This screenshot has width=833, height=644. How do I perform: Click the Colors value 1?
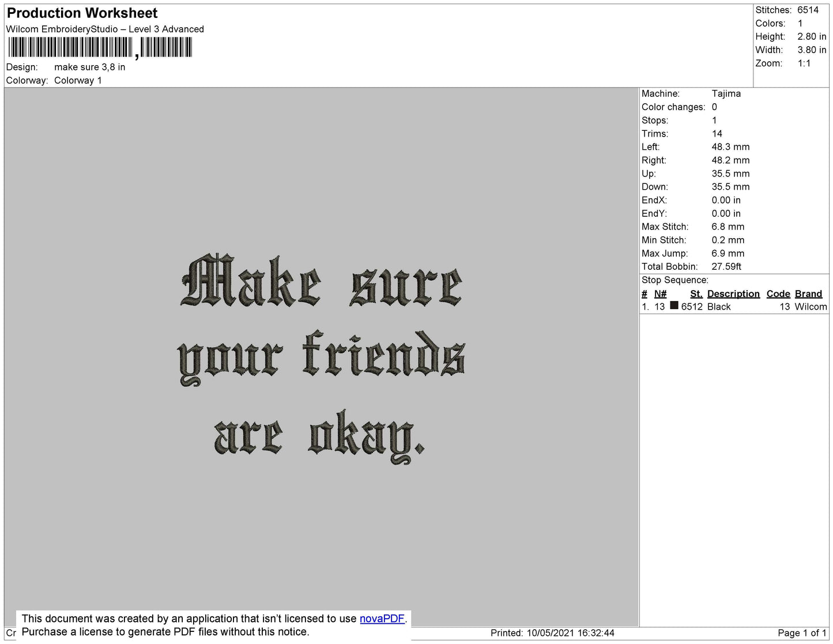(x=800, y=23)
